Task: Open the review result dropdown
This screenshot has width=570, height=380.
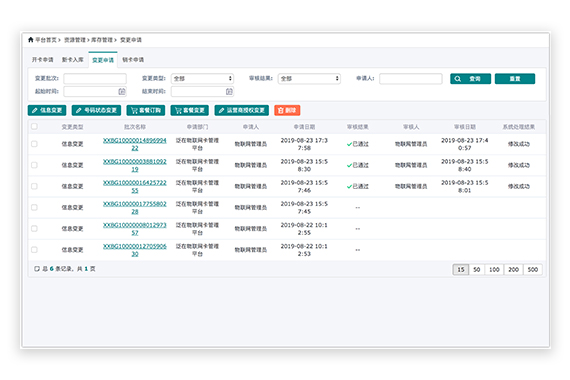Action: click(309, 79)
